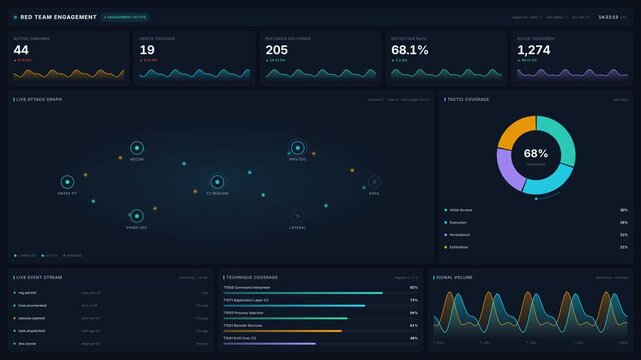The height and width of the screenshot is (360, 641).
Task: Click the COMPLETE legend entry
Action: (25, 256)
